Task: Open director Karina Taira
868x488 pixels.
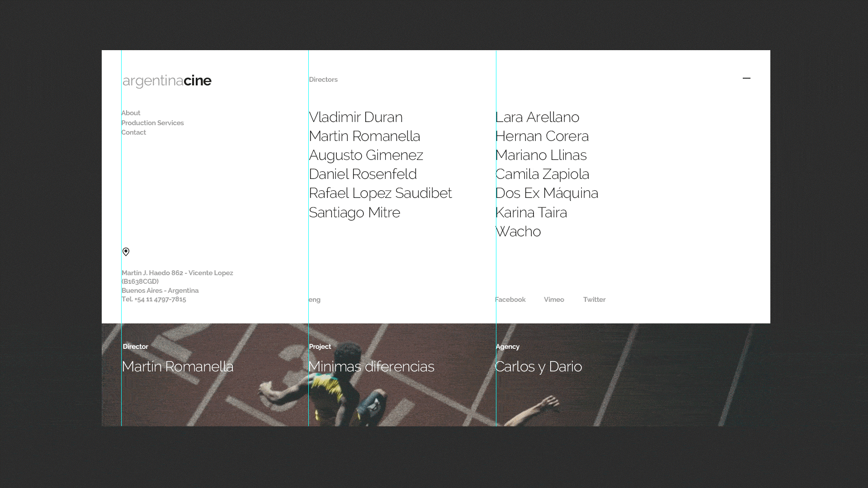Action: click(x=531, y=212)
